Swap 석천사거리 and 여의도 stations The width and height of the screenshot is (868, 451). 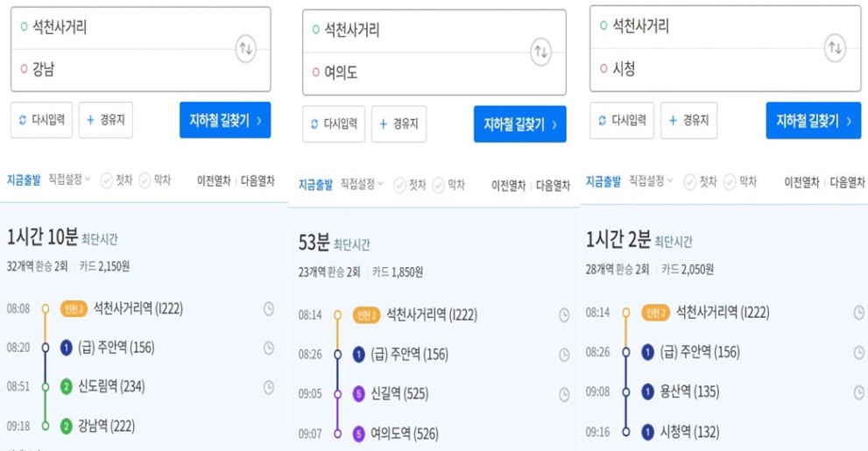tap(540, 52)
